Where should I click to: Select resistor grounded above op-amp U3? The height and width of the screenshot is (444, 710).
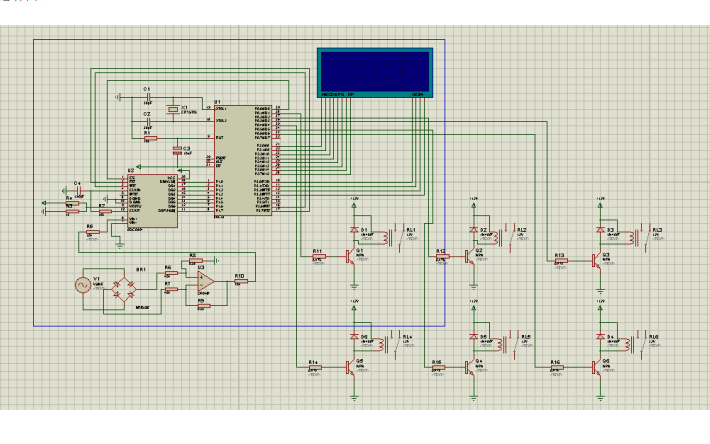[x=195, y=261]
